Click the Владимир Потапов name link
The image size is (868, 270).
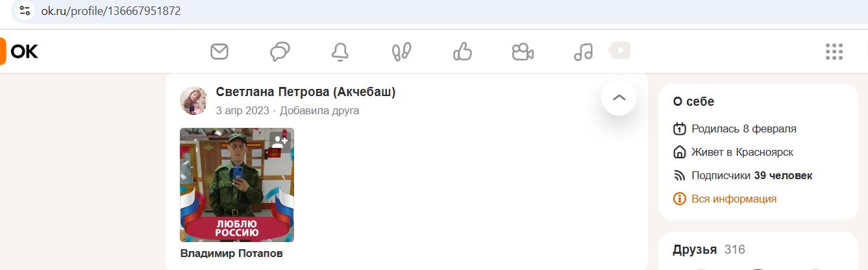pyautogui.click(x=232, y=254)
